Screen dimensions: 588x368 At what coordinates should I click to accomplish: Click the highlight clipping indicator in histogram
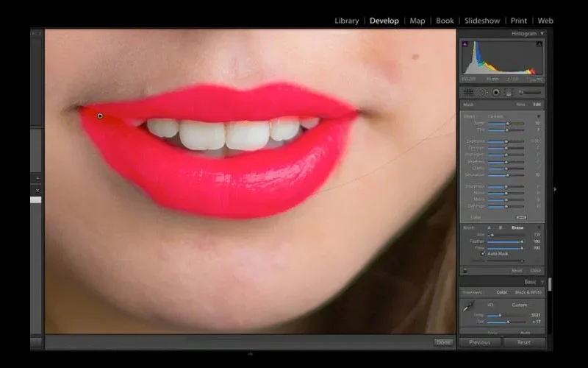click(540, 44)
